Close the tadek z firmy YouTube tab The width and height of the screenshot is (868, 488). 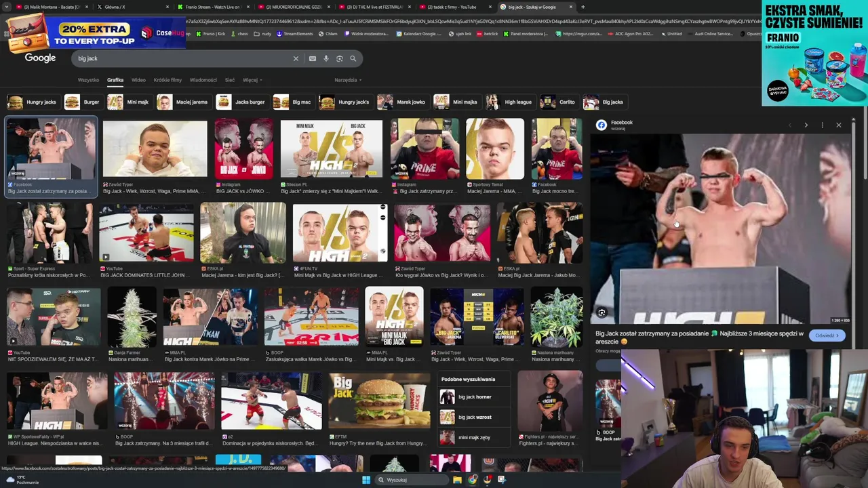point(491,7)
